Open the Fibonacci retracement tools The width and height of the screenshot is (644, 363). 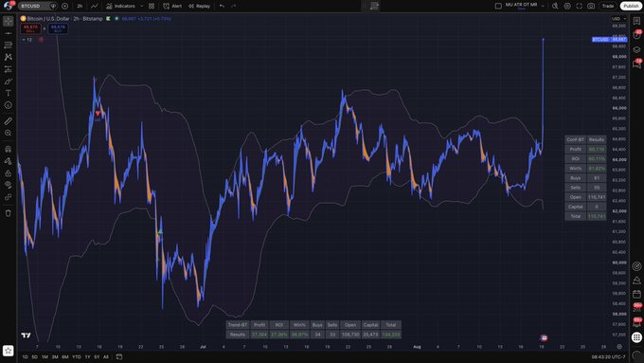(x=9, y=45)
